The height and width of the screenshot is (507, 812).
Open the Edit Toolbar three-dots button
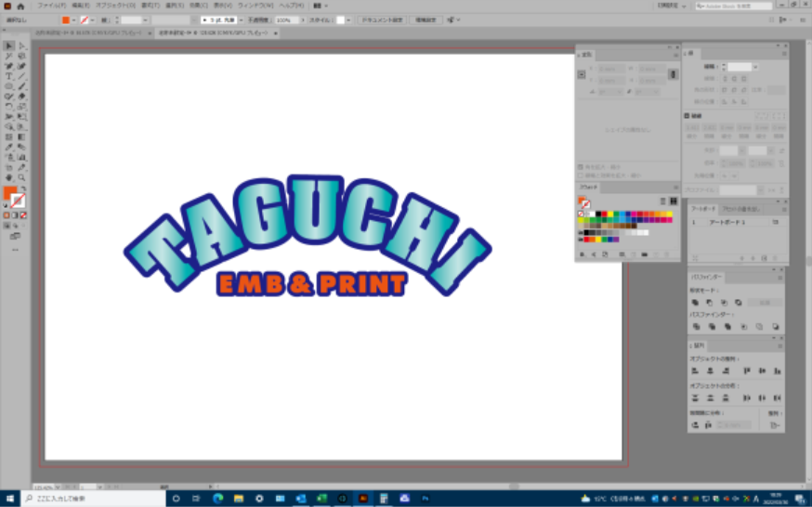(x=15, y=250)
